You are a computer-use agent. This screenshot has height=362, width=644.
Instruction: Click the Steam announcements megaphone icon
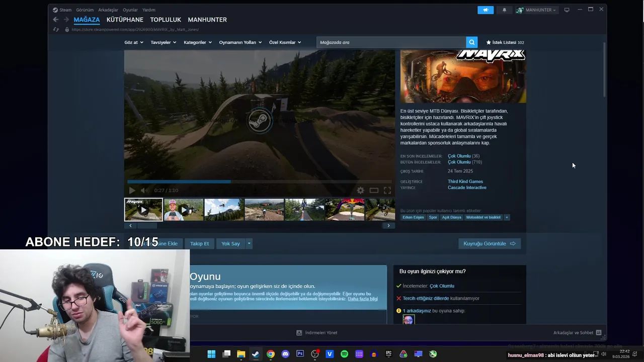486,10
